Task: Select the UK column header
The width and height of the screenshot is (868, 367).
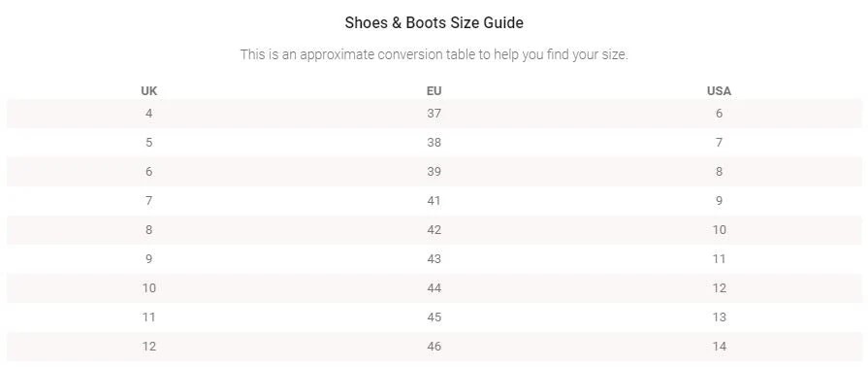Action: click(149, 91)
